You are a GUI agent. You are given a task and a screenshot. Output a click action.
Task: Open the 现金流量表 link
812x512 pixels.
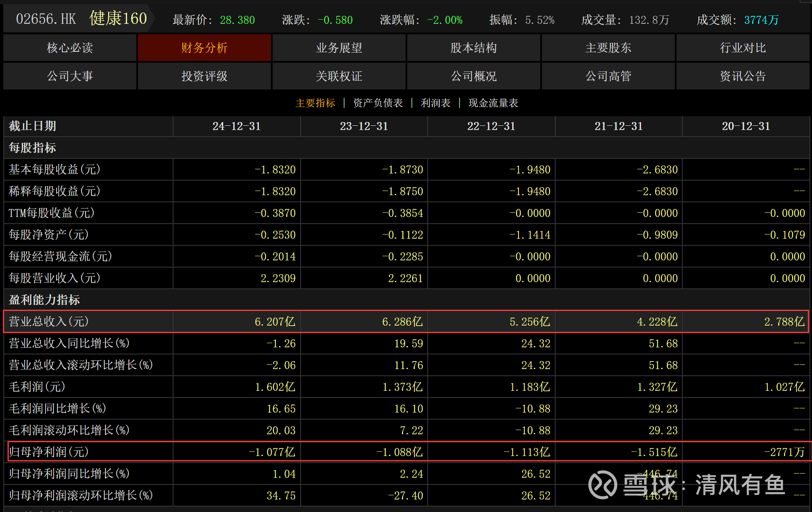[493, 103]
